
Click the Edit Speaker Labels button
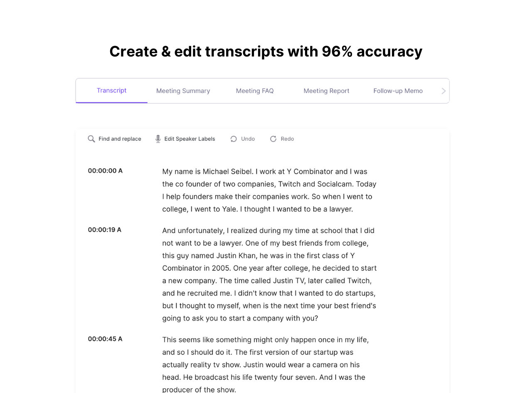pos(185,139)
